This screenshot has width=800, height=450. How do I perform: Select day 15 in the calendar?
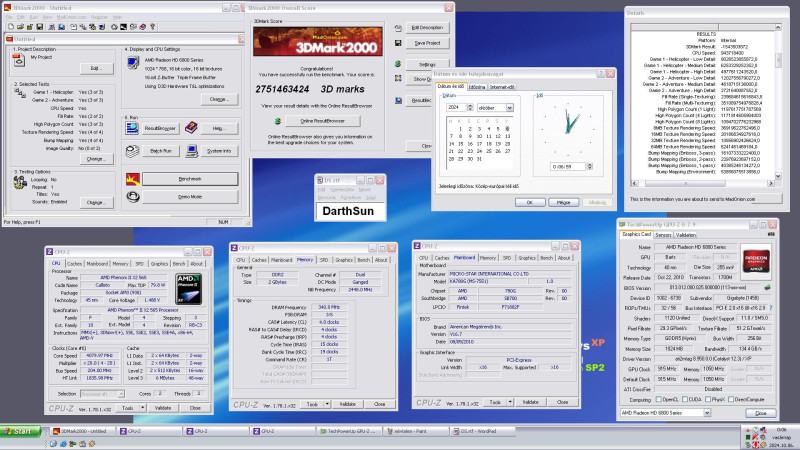coord(461,144)
